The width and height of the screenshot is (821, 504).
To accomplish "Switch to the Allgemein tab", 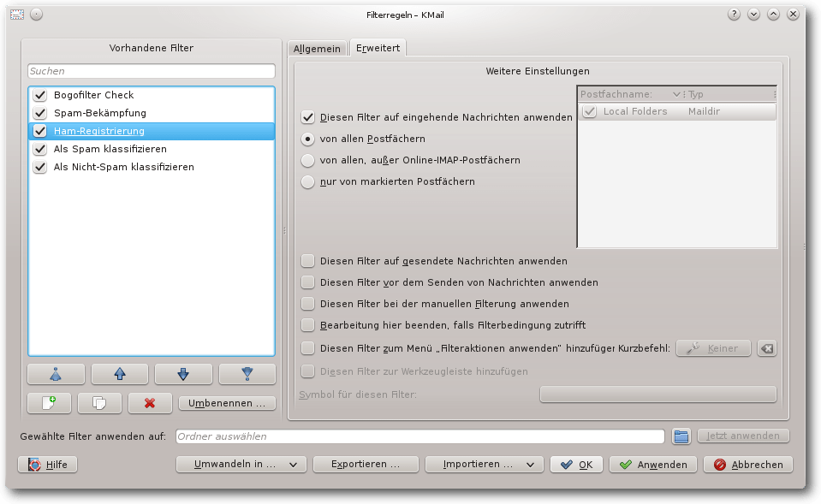I will pos(317,50).
